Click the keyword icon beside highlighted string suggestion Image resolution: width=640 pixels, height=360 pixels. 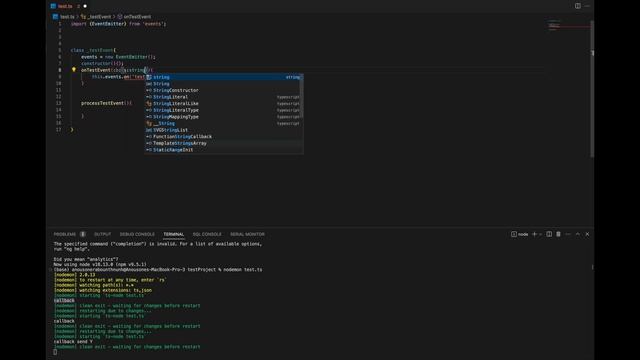(149, 77)
